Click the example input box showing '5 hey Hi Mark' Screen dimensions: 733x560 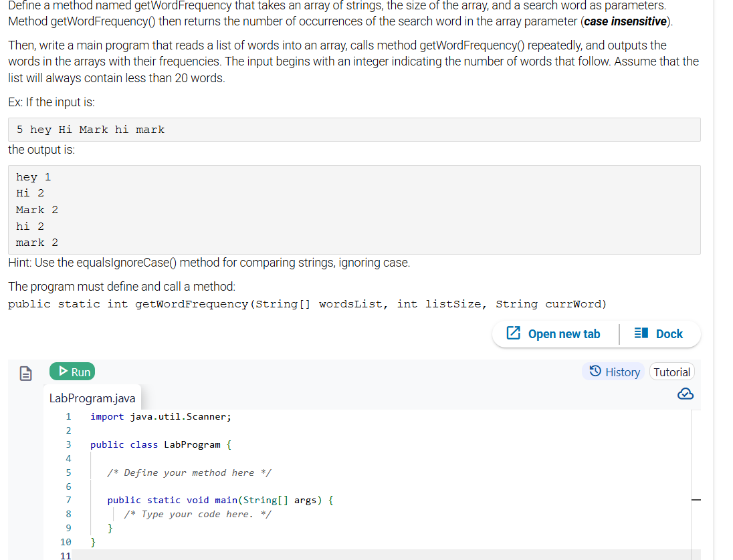[354, 129]
